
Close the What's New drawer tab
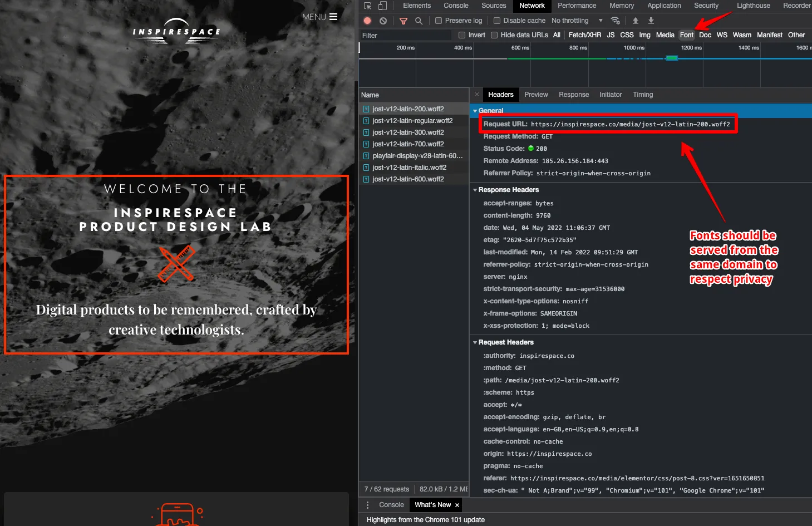(x=457, y=505)
